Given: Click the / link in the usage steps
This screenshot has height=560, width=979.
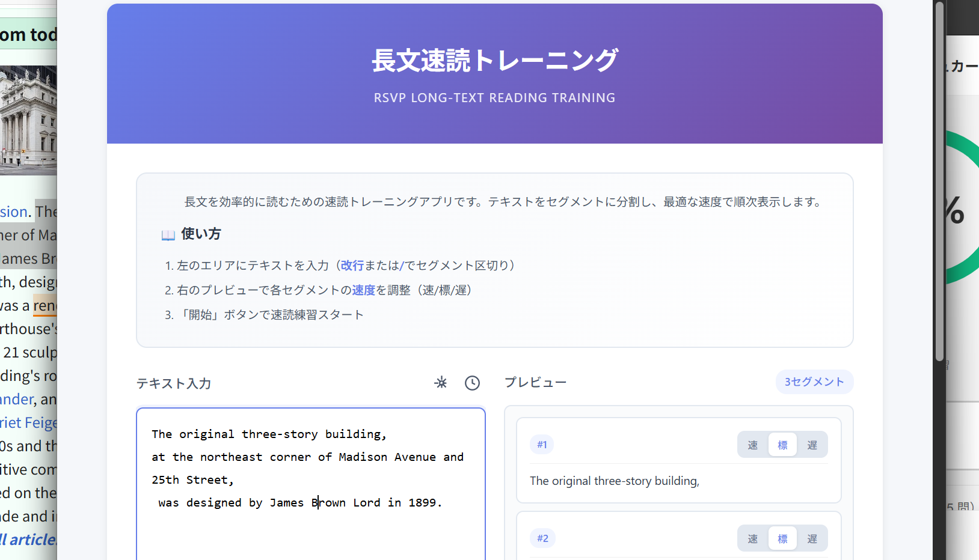Looking at the screenshot, I should click(x=402, y=265).
